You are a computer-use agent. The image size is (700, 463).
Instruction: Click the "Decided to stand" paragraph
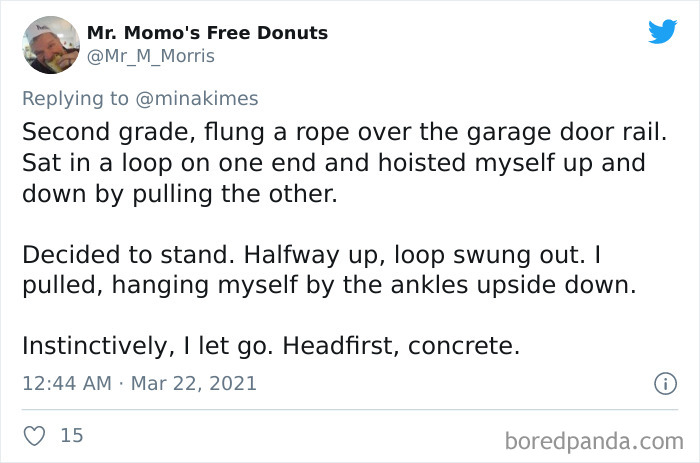click(330, 270)
